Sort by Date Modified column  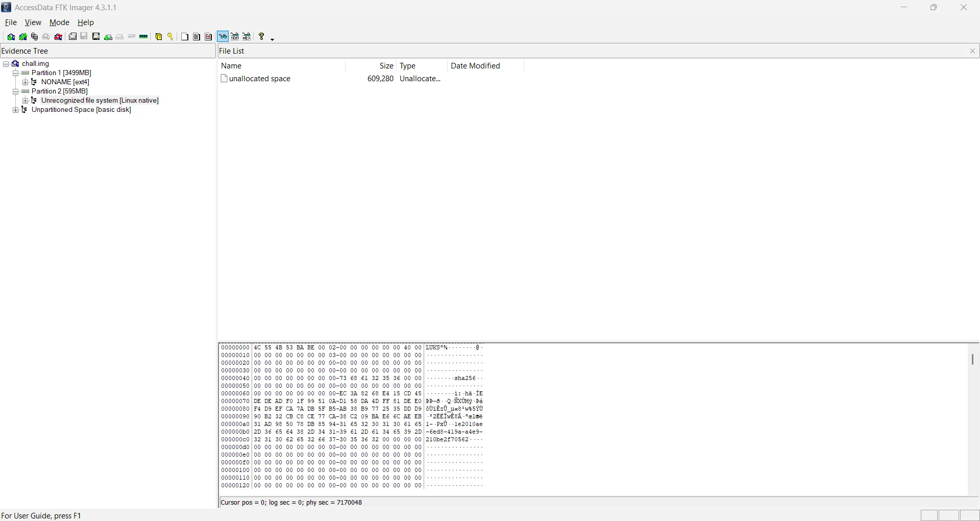click(486, 66)
